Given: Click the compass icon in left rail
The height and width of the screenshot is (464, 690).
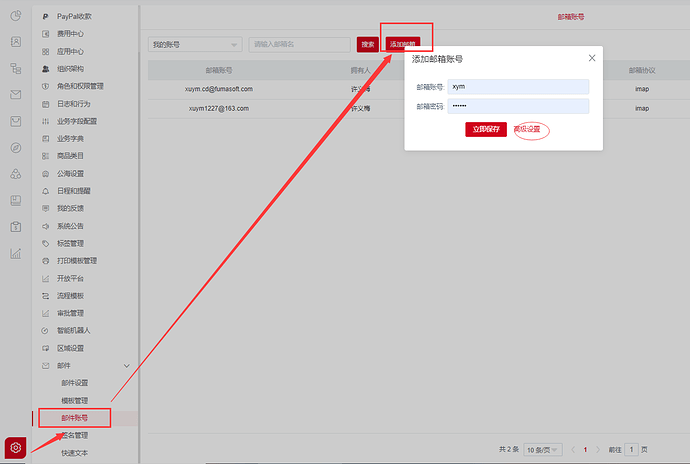Looking at the screenshot, I should 16,148.
